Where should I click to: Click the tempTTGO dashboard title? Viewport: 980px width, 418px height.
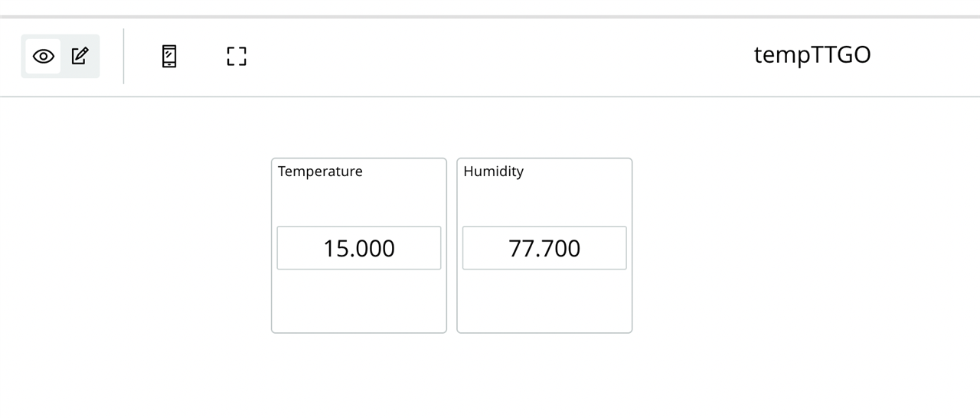(x=812, y=55)
